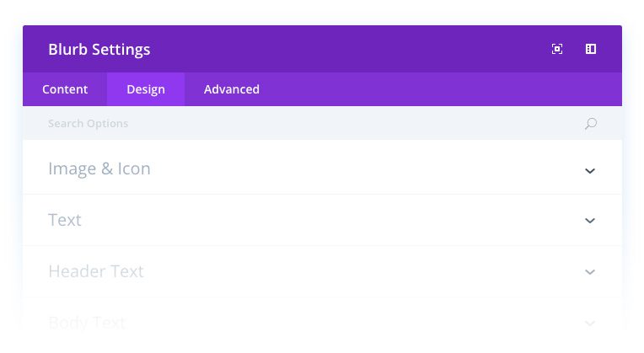Viewport: 644px width, 353px height.
Task: Toggle the Body Text chevron
Action: 590,323
